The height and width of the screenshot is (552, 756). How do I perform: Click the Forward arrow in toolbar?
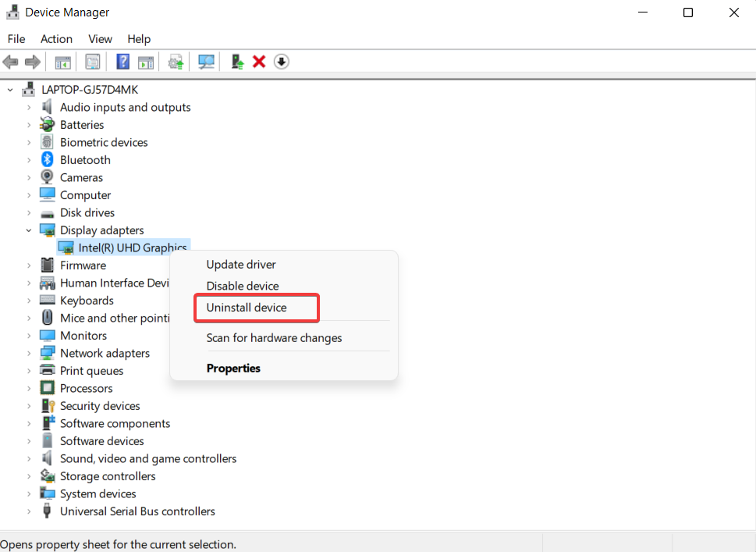tap(32, 62)
